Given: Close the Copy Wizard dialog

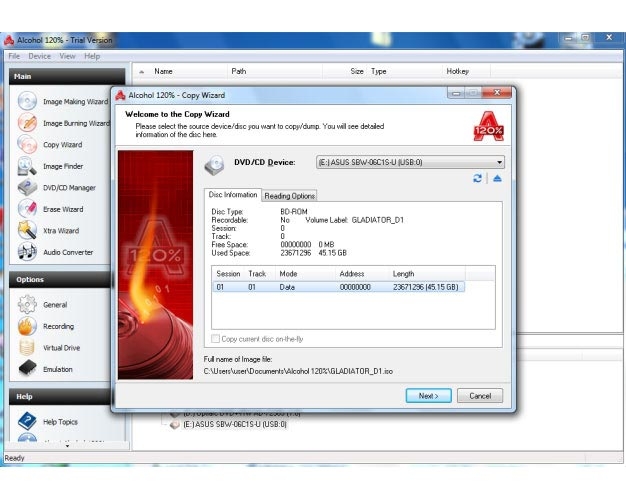Looking at the screenshot, I should (497, 93).
